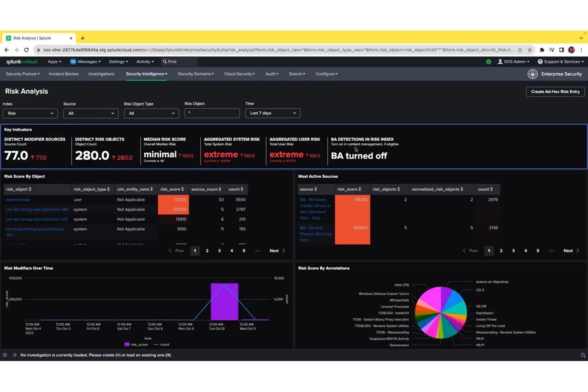Open the Search menu
This screenshot has width=588, height=392.
point(297,74)
